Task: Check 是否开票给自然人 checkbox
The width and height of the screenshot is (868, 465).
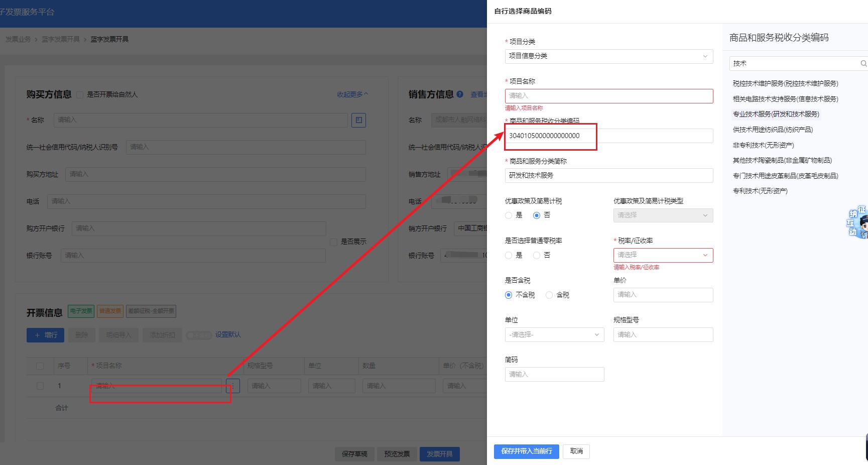Action: (x=80, y=94)
